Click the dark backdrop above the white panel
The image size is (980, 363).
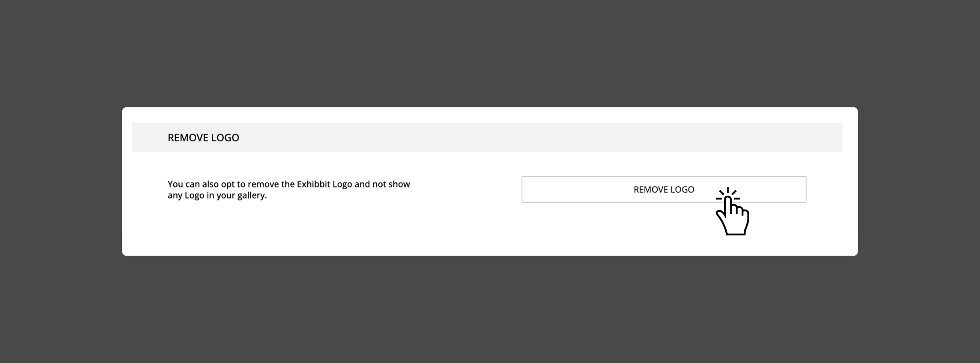tap(490, 53)
